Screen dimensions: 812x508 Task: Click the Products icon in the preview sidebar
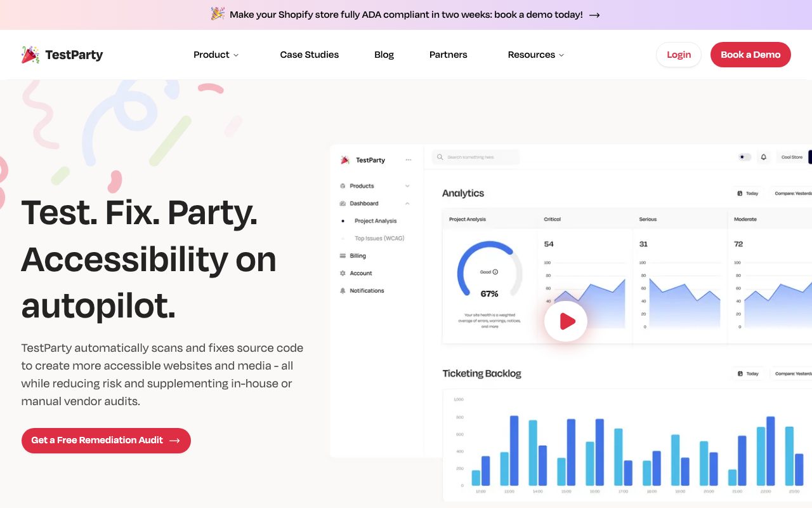tap(343, 186)
